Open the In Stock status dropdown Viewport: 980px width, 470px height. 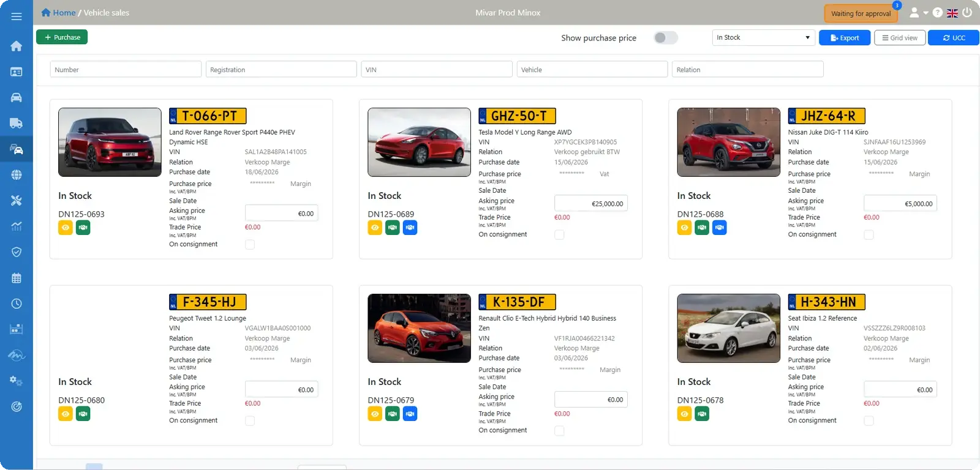coord(763,37)
